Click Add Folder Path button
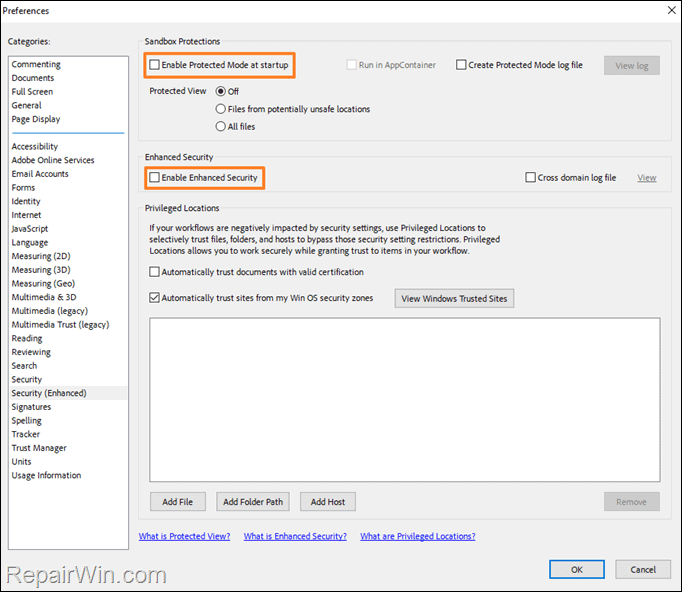The image size is (682, 592). coord(253,502)
